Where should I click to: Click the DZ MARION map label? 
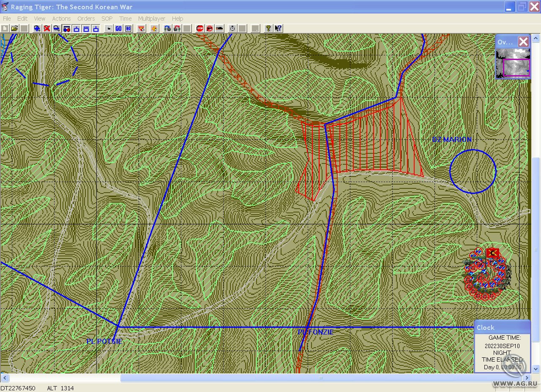(x=452, y=139)
